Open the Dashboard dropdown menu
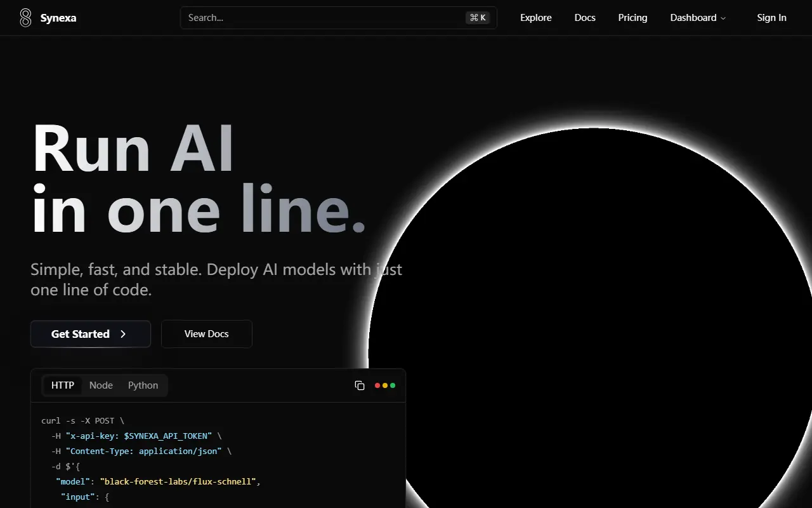 tap(693, 18)
